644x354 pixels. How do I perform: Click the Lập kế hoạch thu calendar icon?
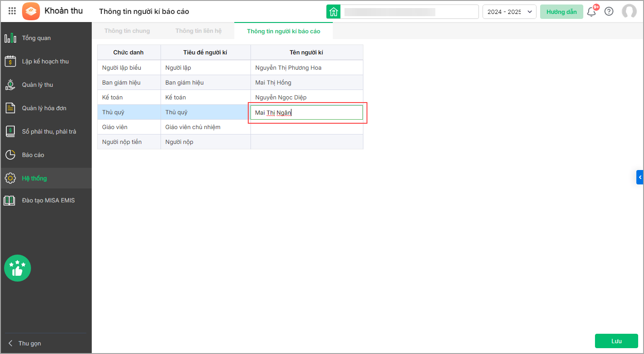coord(10,62)
